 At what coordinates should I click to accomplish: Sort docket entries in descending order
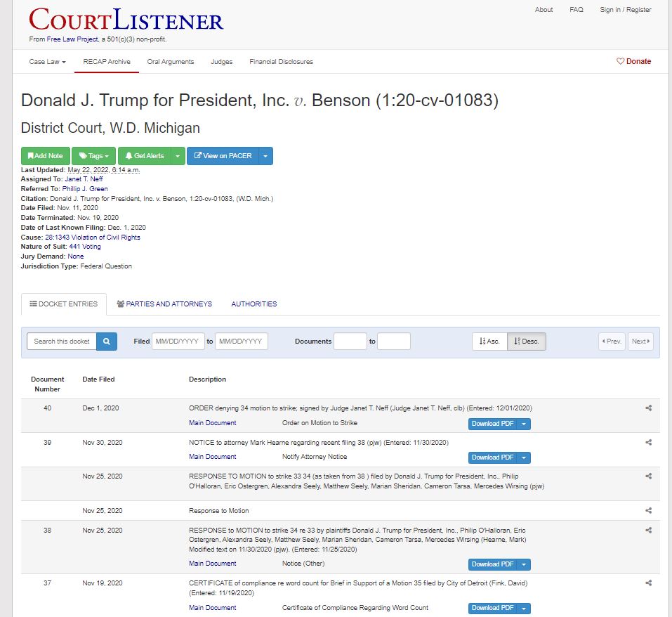click(526, 342)
